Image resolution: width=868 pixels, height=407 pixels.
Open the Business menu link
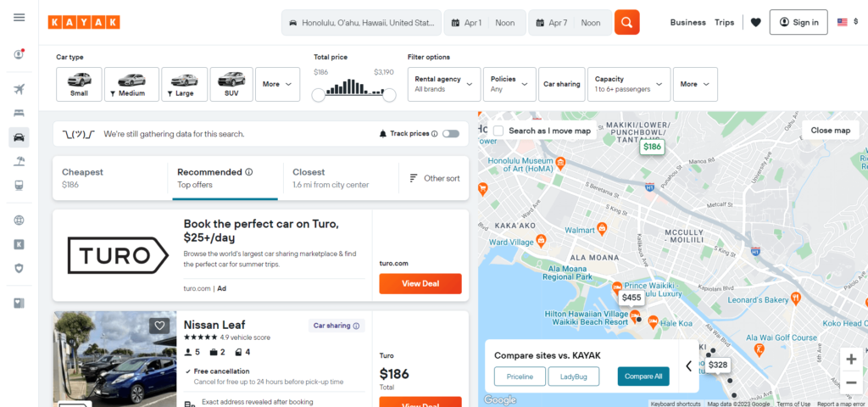(687, 23)
